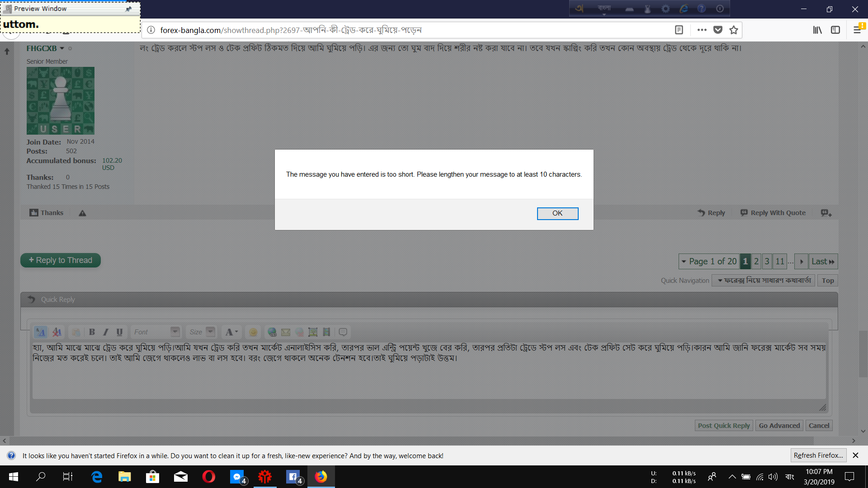The width and height of the screenshot is (868, 488).
Task: Jump to Last page of thread
Action: pos(822,262)
